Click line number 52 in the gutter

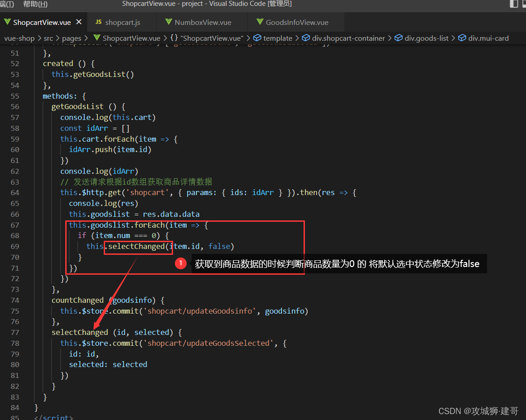tap(15, 64)
